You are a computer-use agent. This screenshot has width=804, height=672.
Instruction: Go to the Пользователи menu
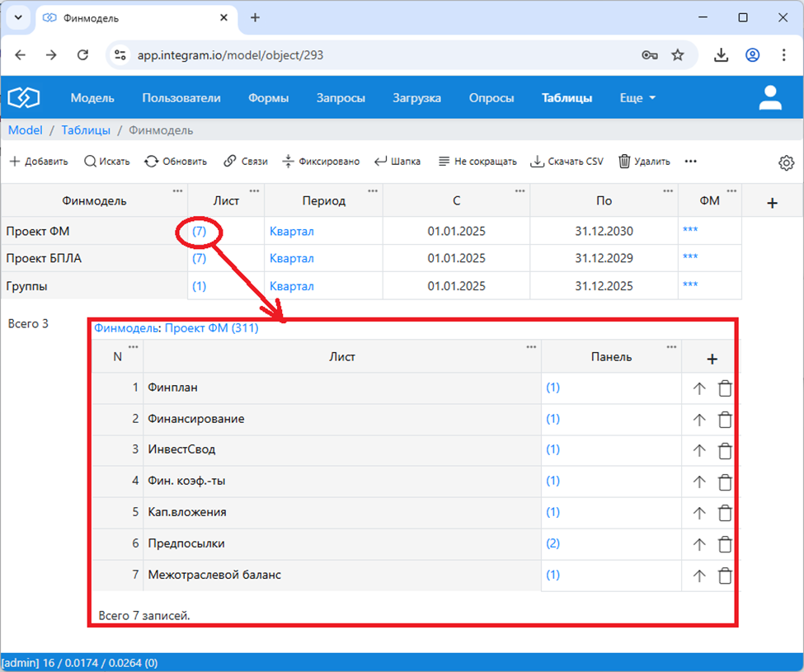(x=181, y=98)
